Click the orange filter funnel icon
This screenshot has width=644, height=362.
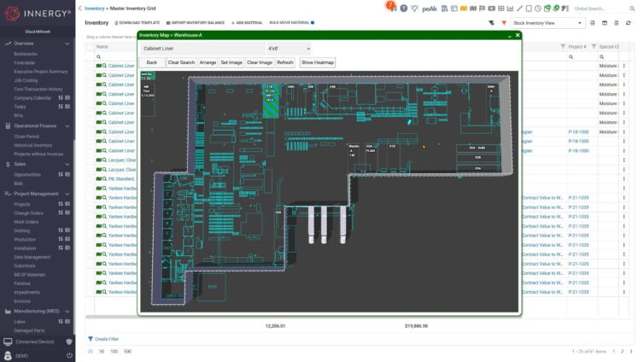(504, 23)
